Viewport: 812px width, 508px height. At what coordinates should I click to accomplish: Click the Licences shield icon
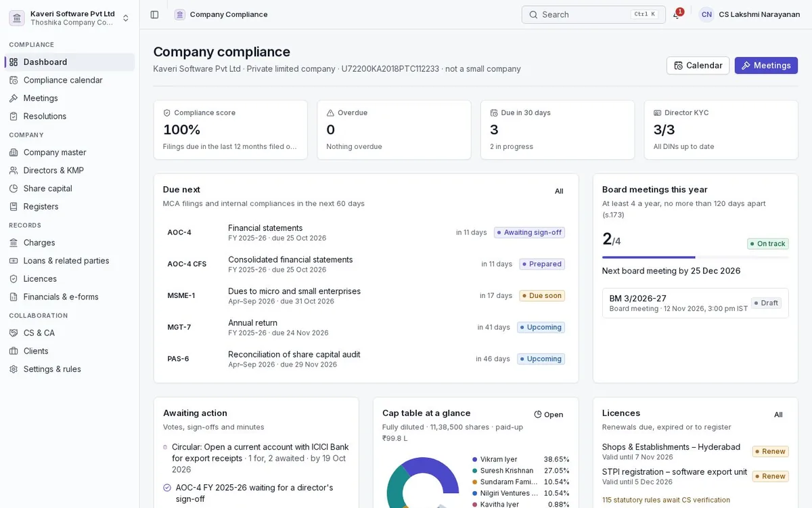14,279
